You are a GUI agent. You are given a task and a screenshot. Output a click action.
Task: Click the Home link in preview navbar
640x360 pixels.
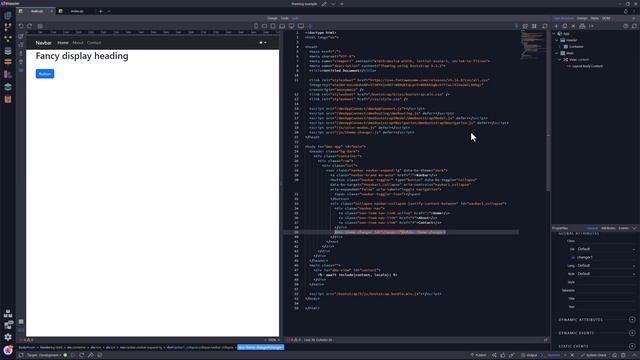63,42
